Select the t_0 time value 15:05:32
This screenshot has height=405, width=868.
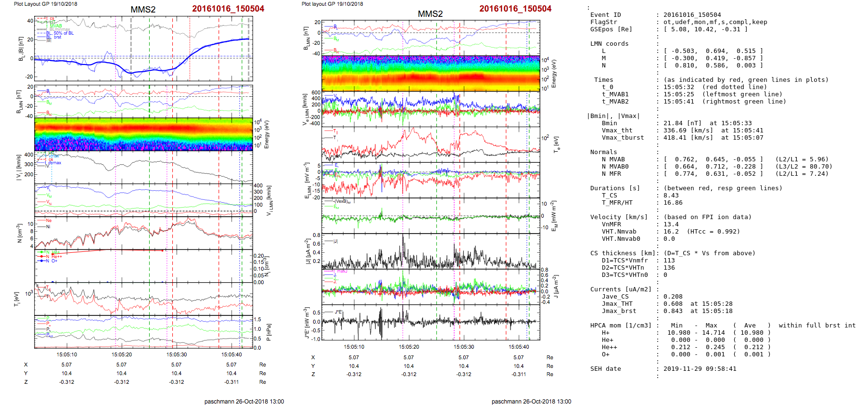(678, 87)
